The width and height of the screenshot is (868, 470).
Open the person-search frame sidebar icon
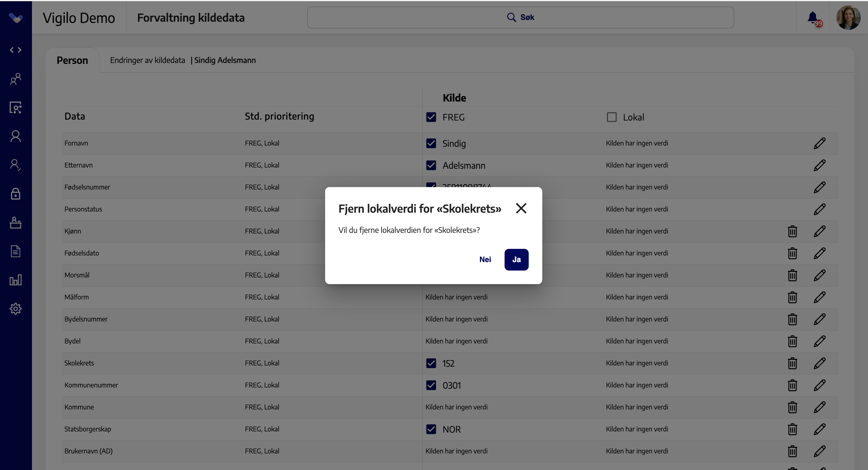[15, 108]
